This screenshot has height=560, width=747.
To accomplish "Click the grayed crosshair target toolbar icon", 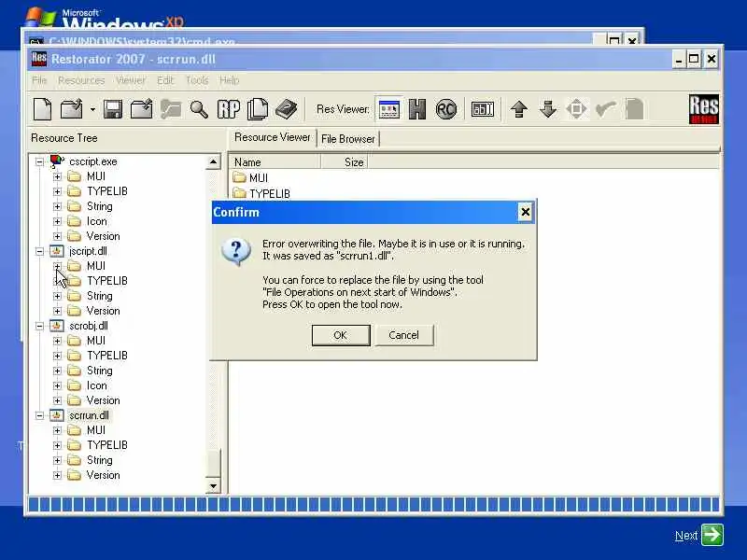I will tap(576, 109).
